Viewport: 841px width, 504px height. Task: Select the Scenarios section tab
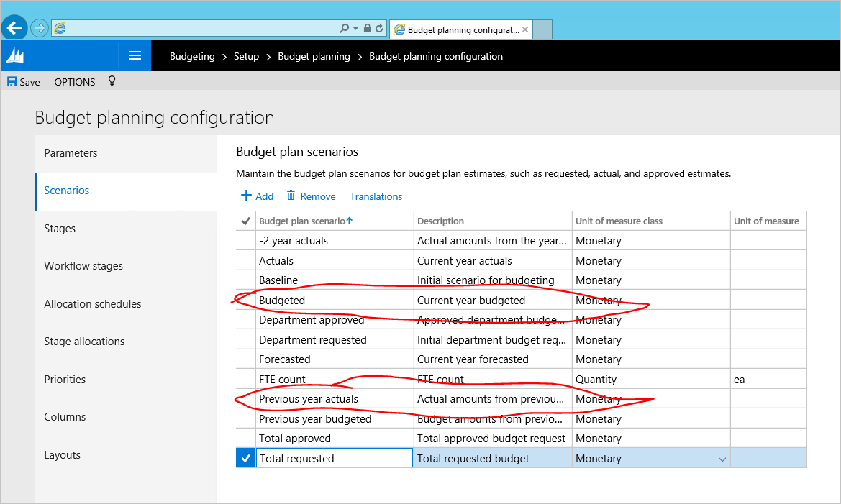pyautogui.click(x=126, y=191)
